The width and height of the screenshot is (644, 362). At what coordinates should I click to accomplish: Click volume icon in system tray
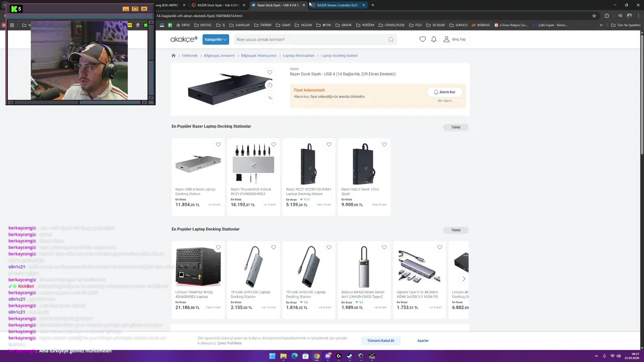pyautogui.click(x=619, y=356)
